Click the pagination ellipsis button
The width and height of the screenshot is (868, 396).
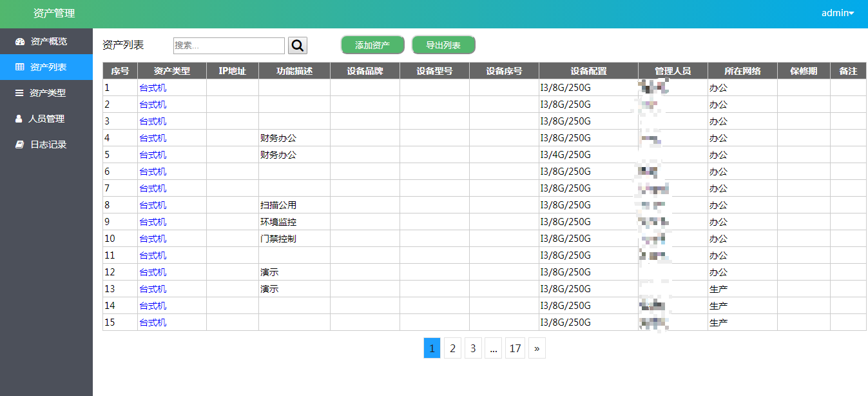pos(494,348)
